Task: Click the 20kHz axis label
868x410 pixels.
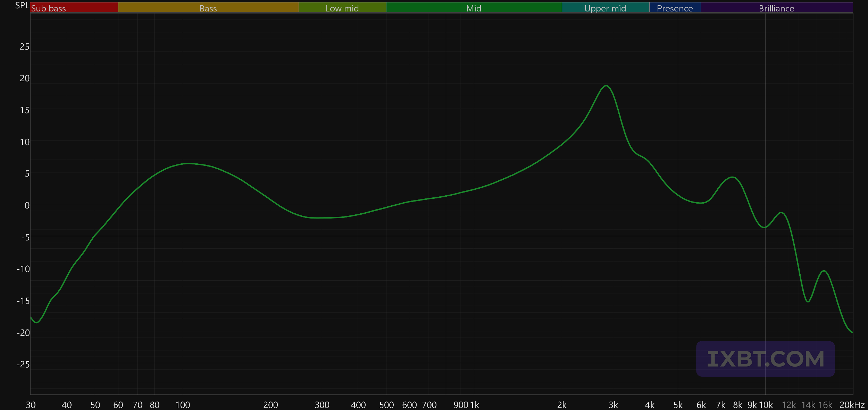Action: [x=852, y=405]
